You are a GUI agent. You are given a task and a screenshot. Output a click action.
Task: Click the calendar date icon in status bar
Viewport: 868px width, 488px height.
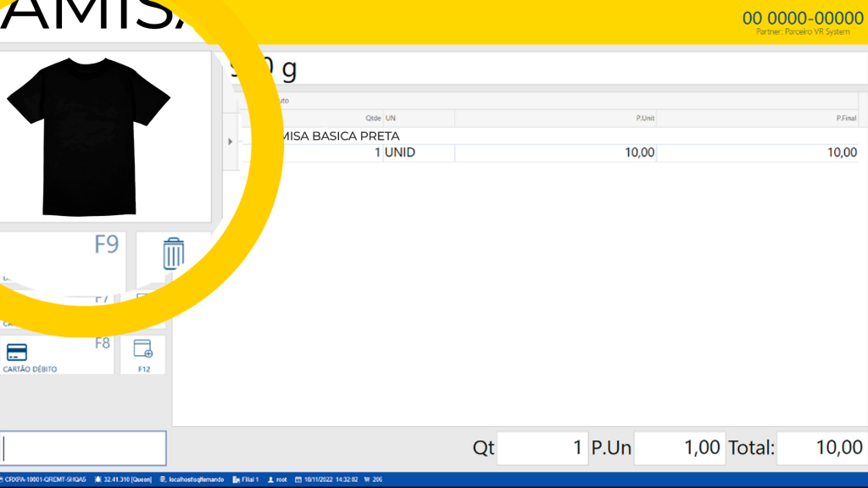pos(298,480)
